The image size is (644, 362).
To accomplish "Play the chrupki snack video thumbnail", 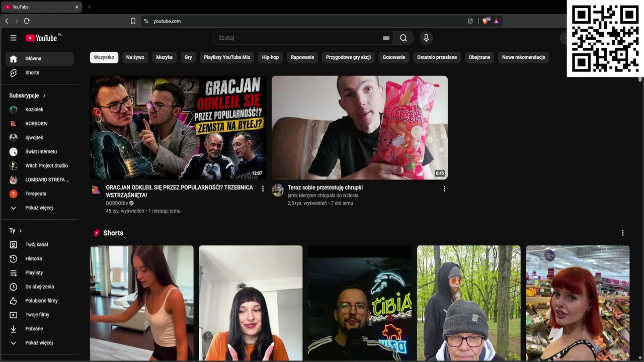I will 360,128.
